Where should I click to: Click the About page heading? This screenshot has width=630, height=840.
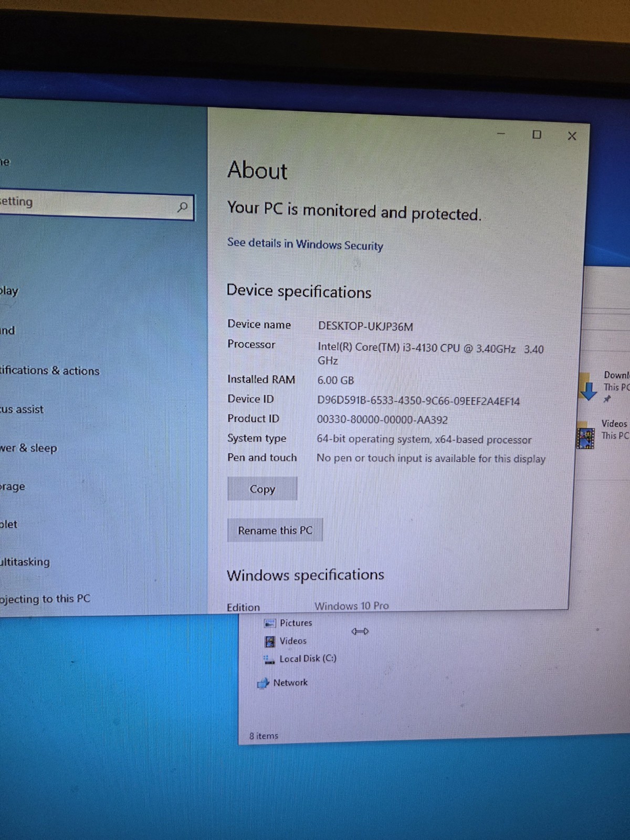(257, 170)
